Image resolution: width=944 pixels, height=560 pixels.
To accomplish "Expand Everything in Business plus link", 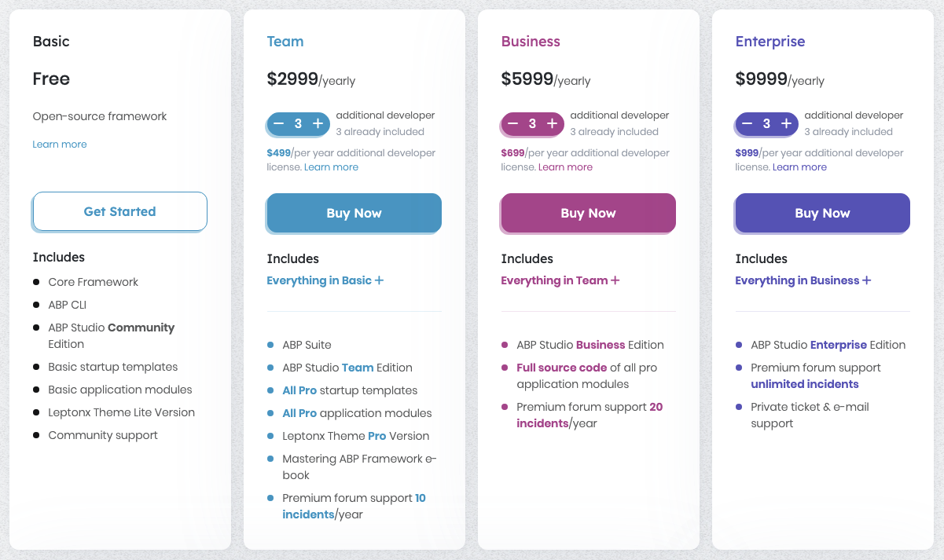I will [x=803, y=280].
